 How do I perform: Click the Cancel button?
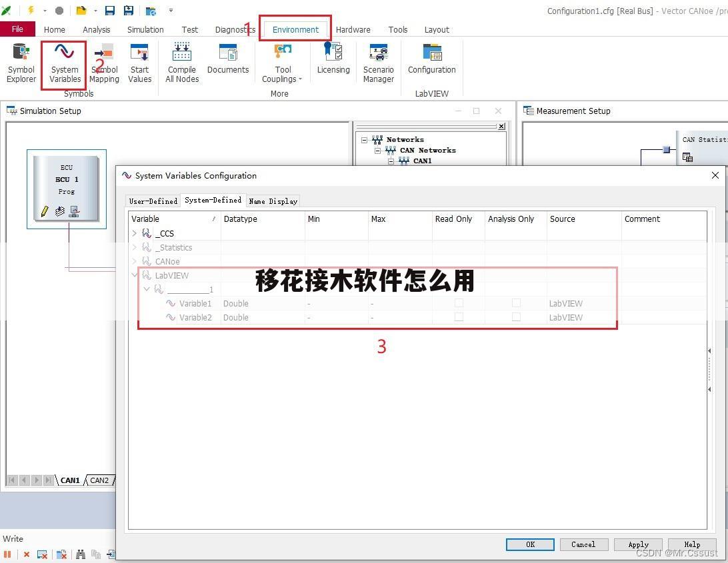click(583, 544)
